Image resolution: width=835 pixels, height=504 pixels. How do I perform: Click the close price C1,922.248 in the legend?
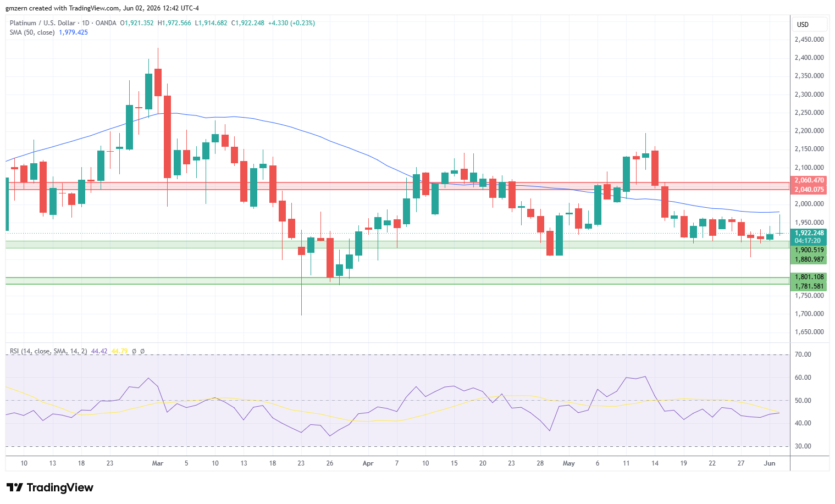pos(247,23)
